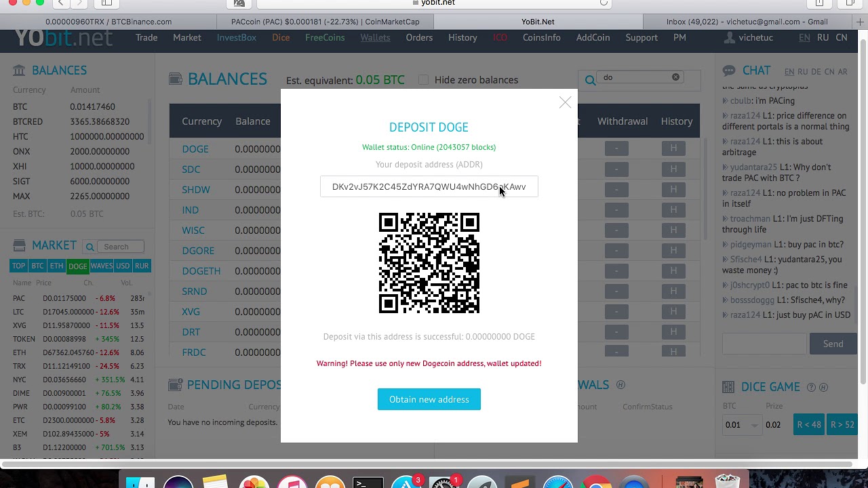Switch Market list to USD tab
The height and width of the screenshot is (488, 868).
(x=123, y=266)
